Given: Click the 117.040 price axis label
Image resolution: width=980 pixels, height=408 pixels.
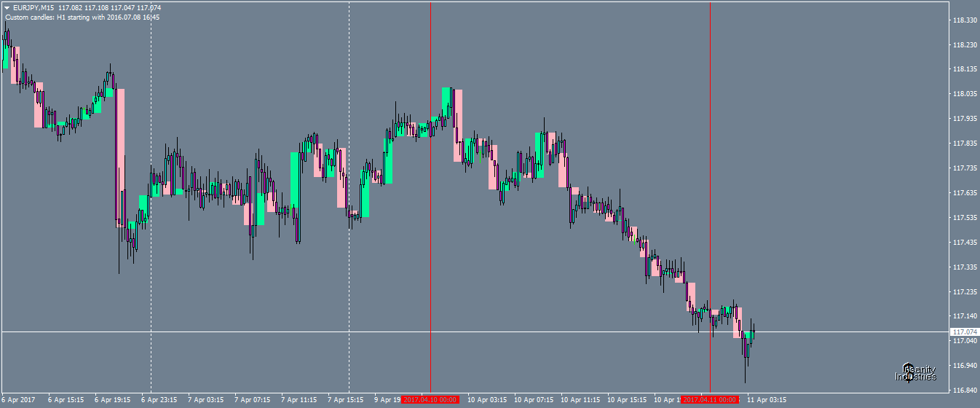Looking at the screenshot, I should (965, 341).
